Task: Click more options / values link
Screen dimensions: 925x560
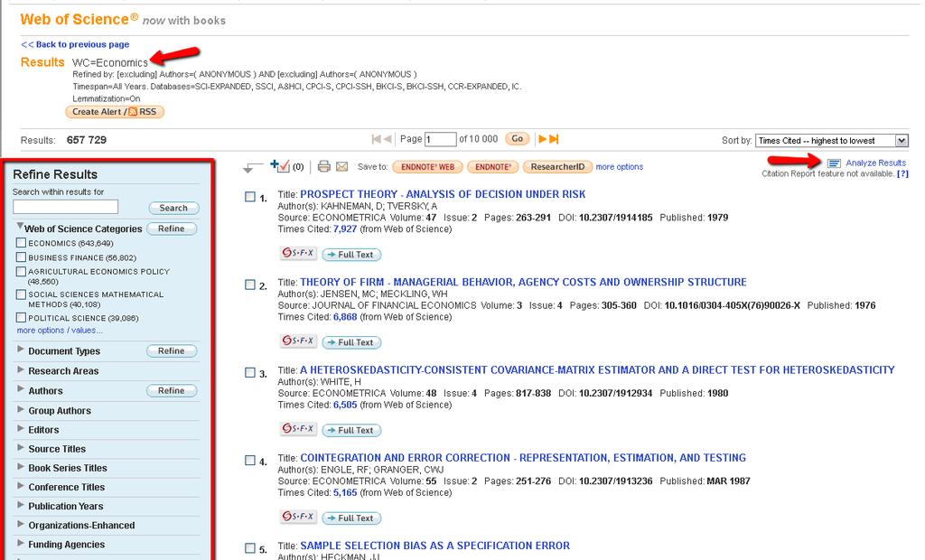Action: click(x=60, y=330)
